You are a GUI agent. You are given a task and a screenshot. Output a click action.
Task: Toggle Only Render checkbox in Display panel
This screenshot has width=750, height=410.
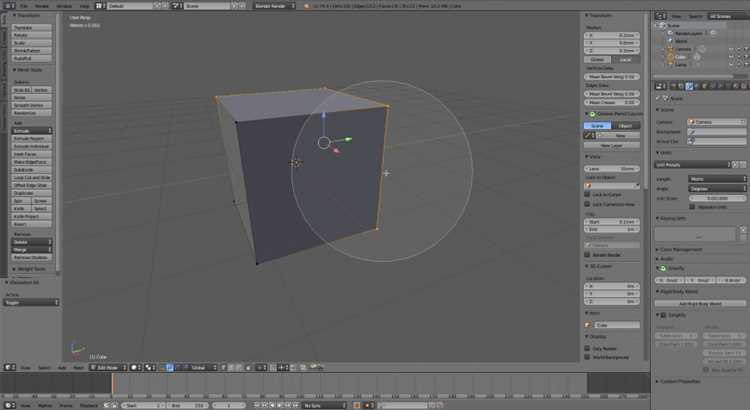tap(587, 348)
